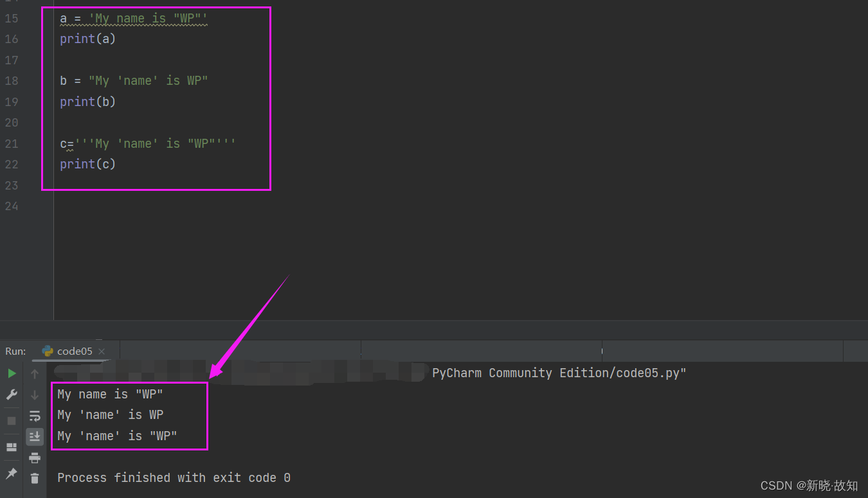Navigate down the stack trace

coord(35,394)
